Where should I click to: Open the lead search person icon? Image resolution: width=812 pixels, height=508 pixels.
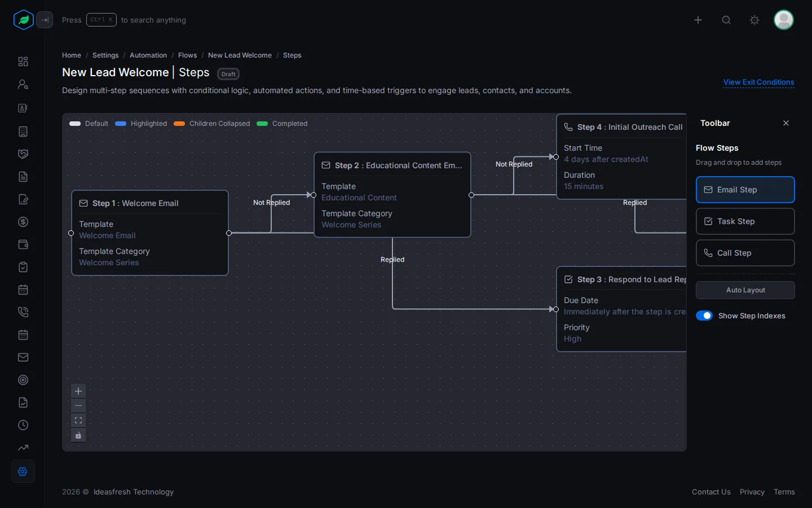pyautogui.click(x=23, y=84)
